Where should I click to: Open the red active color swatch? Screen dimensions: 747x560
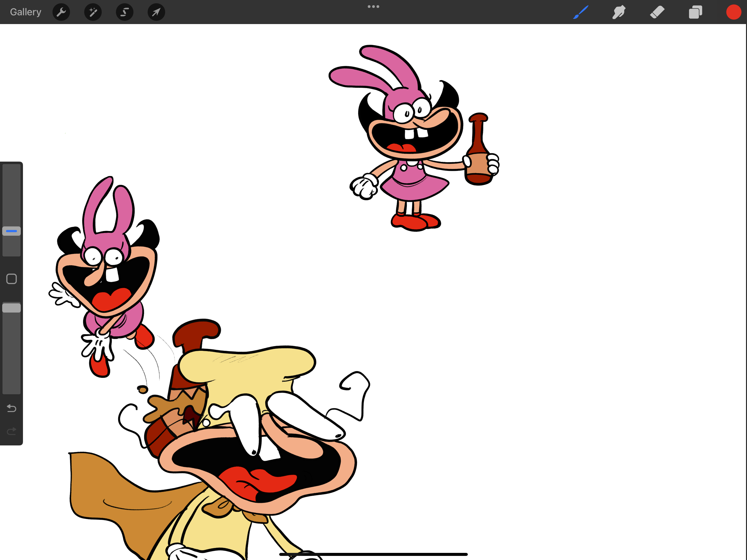(734, 12)
